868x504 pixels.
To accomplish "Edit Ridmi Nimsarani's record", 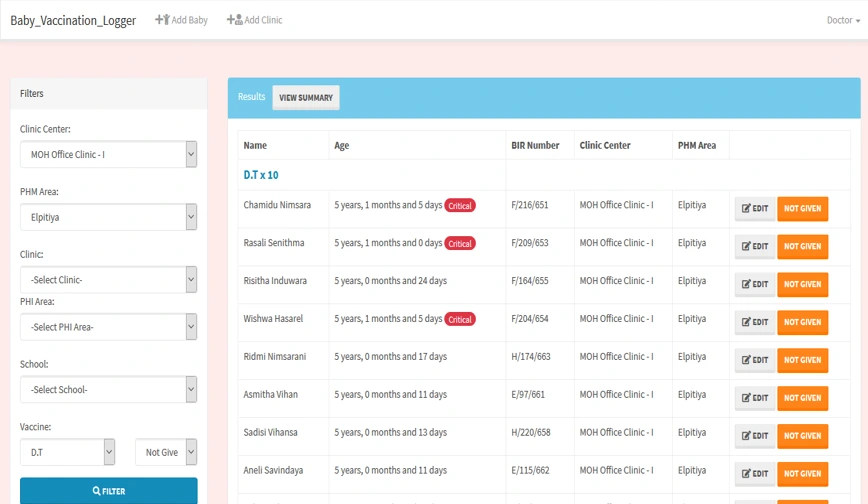I will coord(755,360).
